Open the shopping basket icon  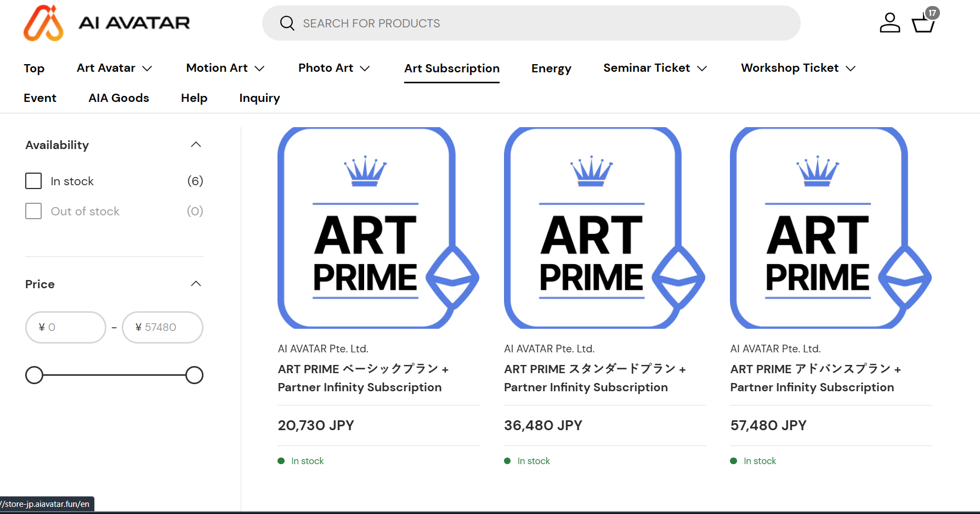coord(923,24)
